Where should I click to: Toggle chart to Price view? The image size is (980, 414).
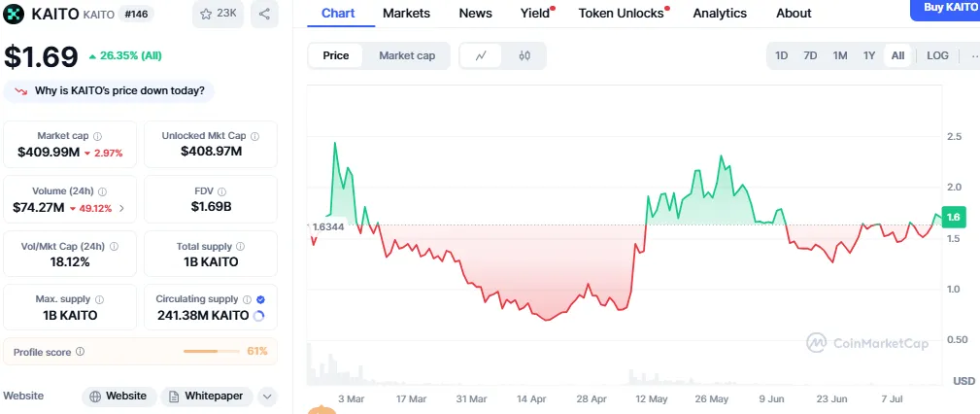point(336,55)
